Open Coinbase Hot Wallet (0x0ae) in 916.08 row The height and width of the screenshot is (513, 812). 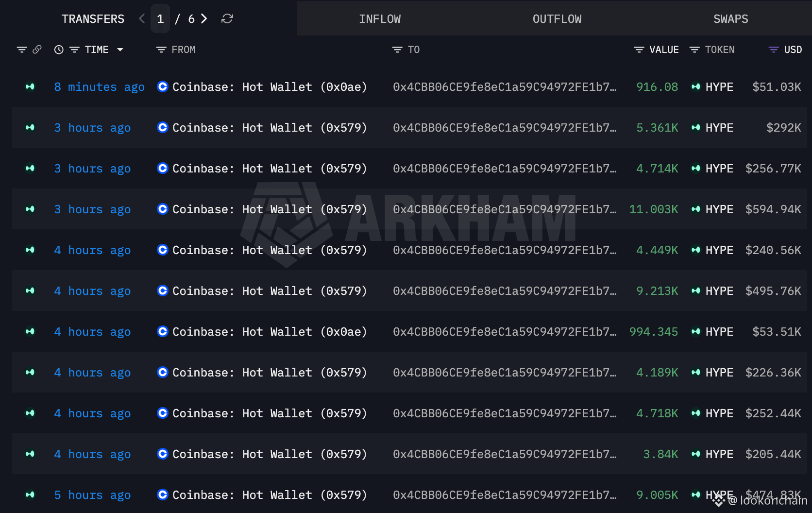[x=270, y=87]
